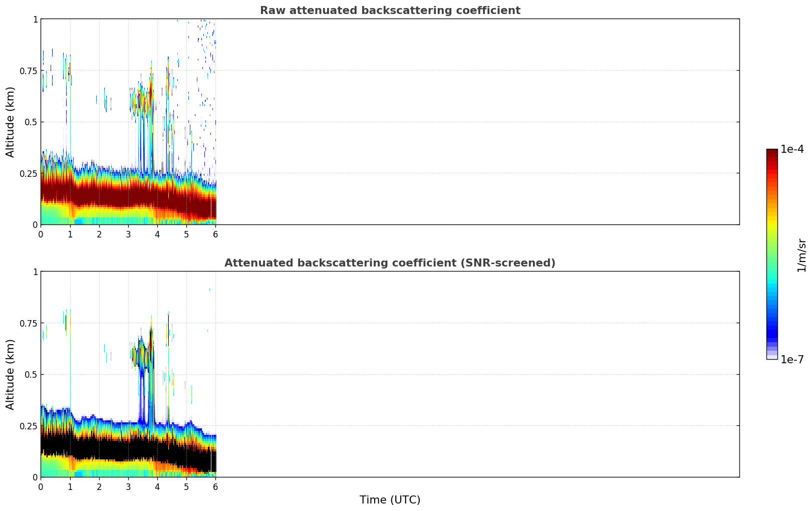Click the '0.5' altitude tick on lower plot
The image size is (812, 511).
pos(31,375)
